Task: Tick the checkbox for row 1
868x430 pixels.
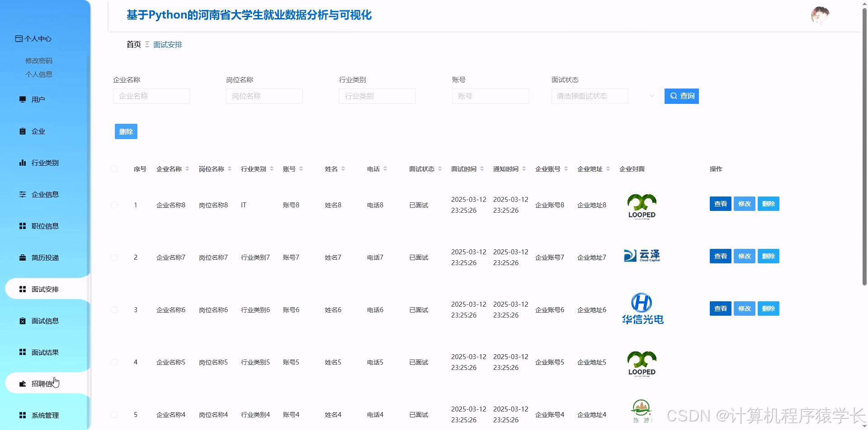Action: [x=114, y=205]
